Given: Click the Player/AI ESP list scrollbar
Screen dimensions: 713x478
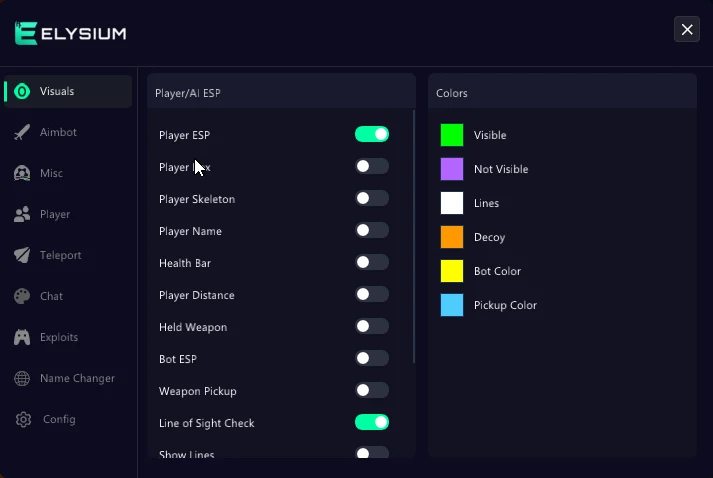Looking at the screenshot, I should [414, 236].
